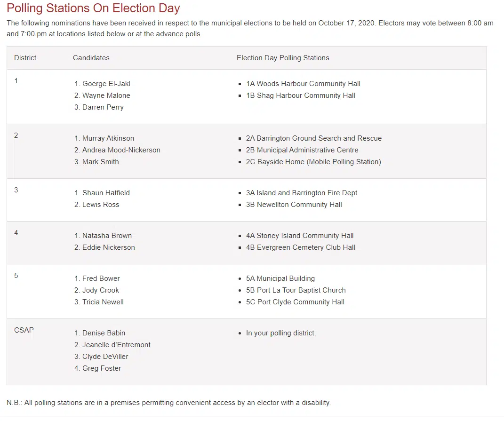Click candidate Tricia Newell
This screenshot has width=504, height=421.
click(x=103, y=302)
